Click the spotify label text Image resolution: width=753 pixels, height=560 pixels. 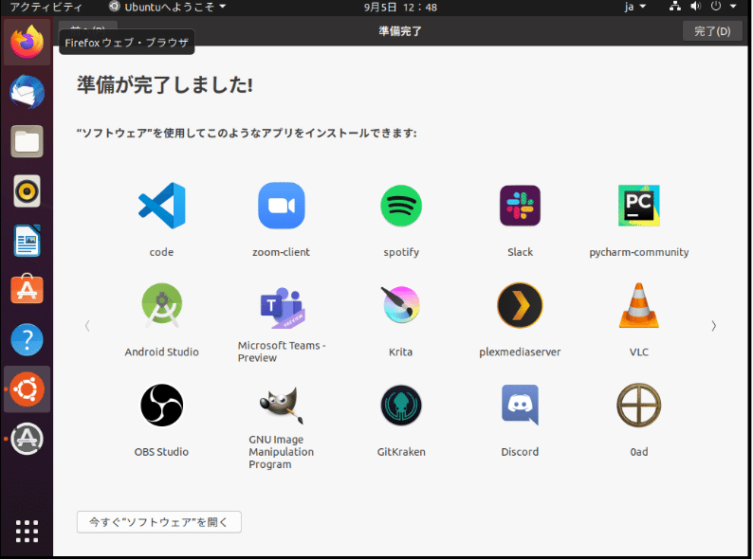click(401, 252)
